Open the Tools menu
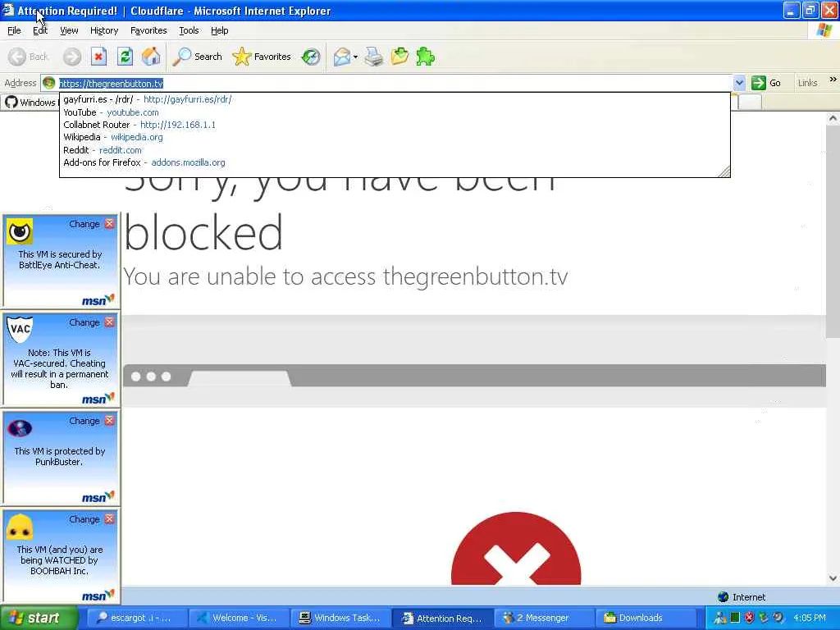 pyautogui.click(x=189, y=30)
